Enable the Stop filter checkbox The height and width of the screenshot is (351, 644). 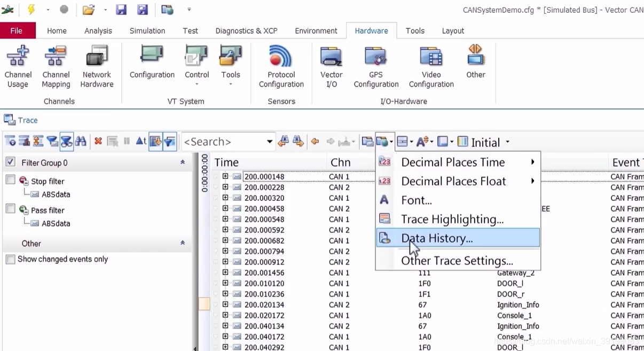click(10, 180)
